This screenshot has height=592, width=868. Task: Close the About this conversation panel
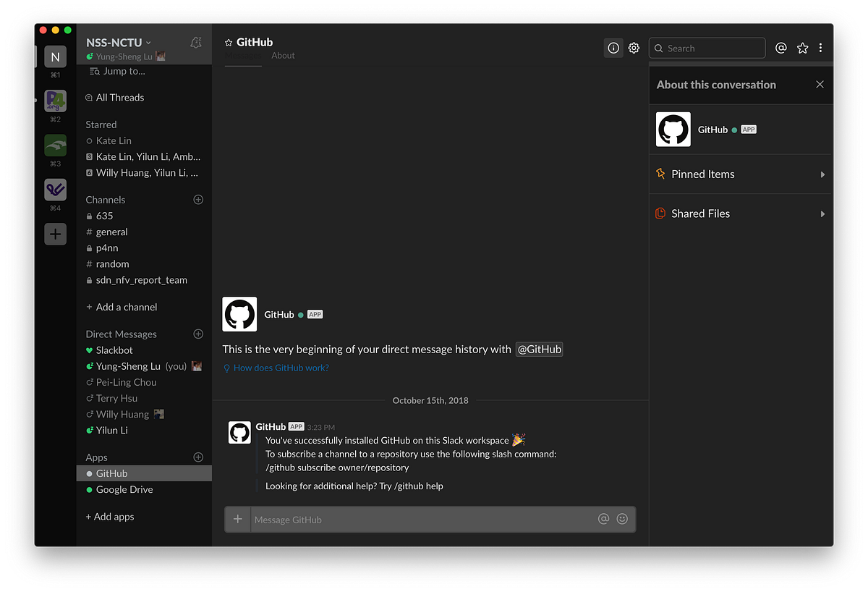tap(820, 85)
